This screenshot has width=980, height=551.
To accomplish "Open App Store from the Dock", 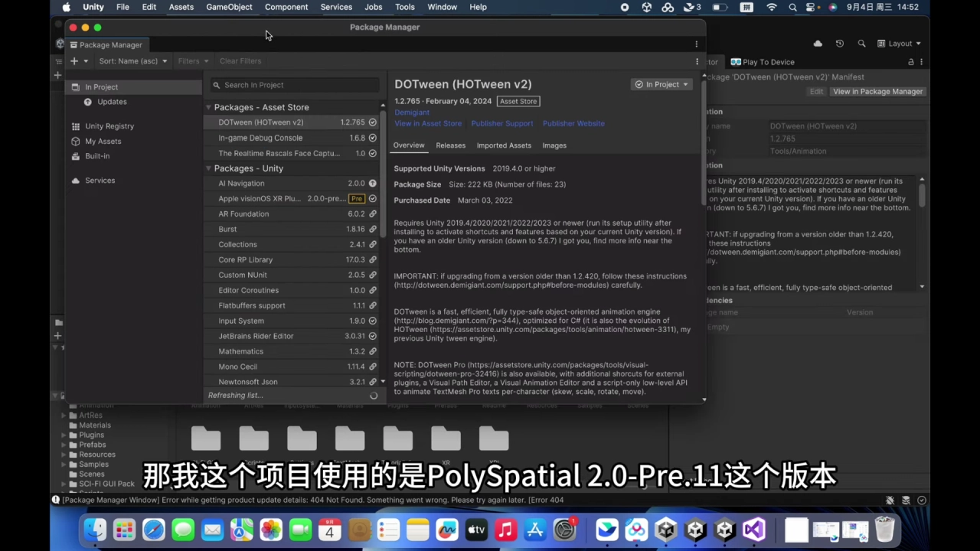I will tap(535, 530).
